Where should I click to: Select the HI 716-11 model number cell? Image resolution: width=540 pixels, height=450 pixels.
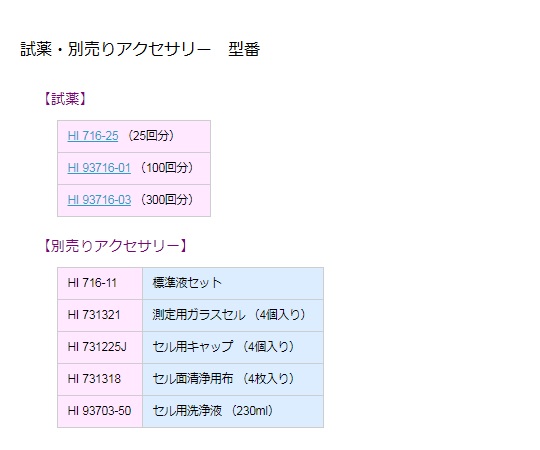coord(100,283)
